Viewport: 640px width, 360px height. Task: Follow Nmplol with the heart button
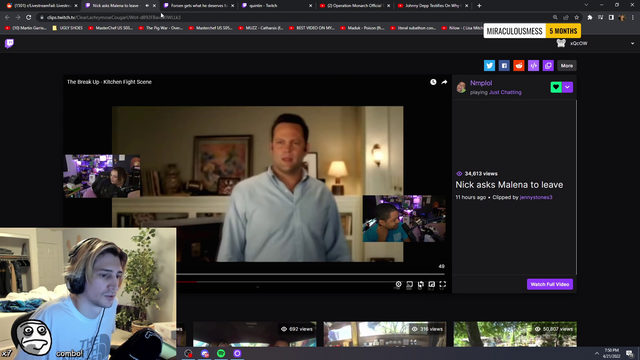556,87
